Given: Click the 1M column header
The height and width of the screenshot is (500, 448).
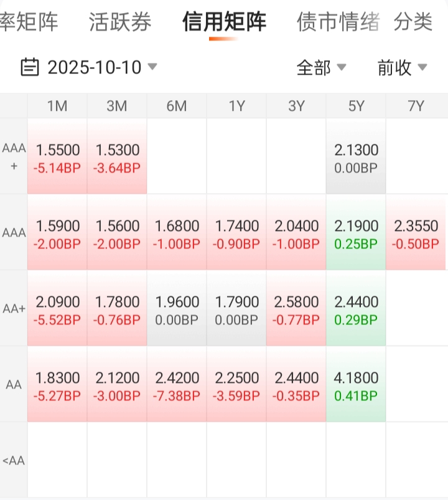Looking at the screenshot, I should 57,106.
